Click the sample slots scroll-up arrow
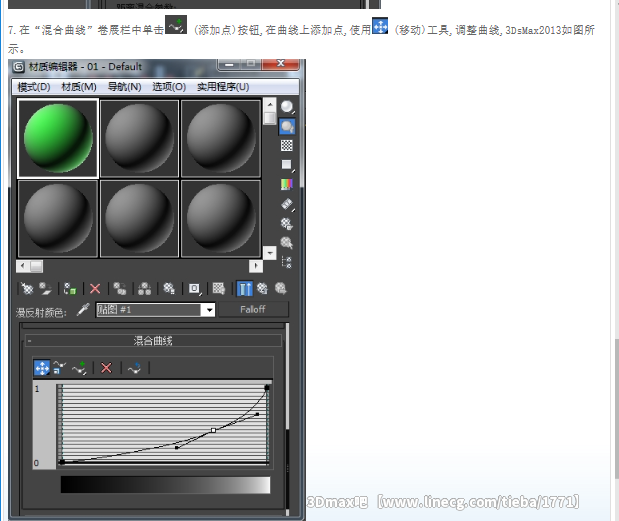The height and width of the screenshot is (521, 619). coord(270,105)
